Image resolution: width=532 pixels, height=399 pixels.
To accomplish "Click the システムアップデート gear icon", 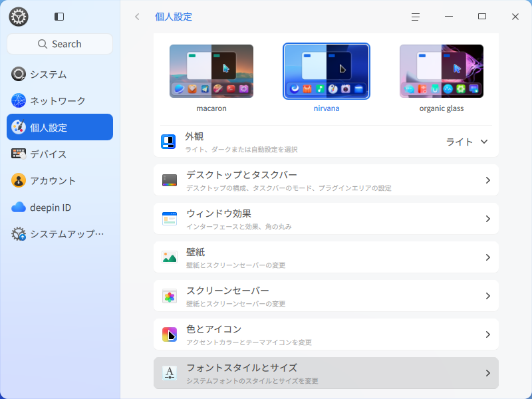I will coord(19,234).
